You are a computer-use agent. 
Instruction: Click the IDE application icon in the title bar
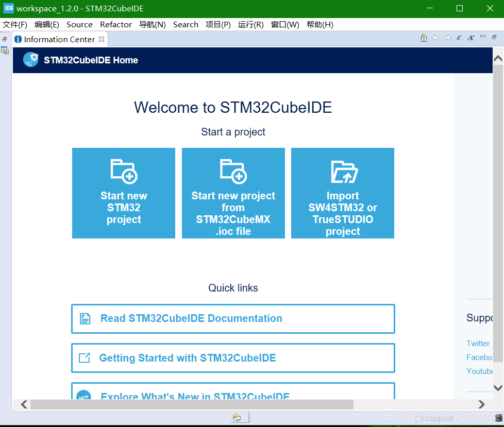pos(9,8)
